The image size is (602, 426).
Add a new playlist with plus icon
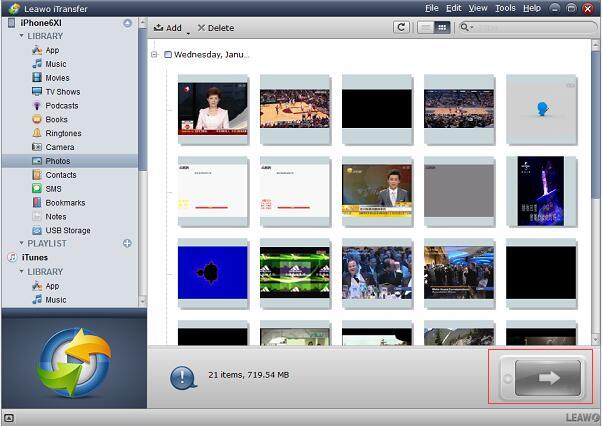tap(127, 244)
